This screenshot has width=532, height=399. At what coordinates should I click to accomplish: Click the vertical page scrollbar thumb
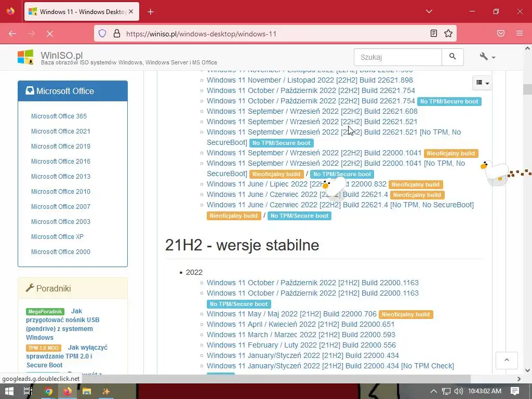click(527, 89)
